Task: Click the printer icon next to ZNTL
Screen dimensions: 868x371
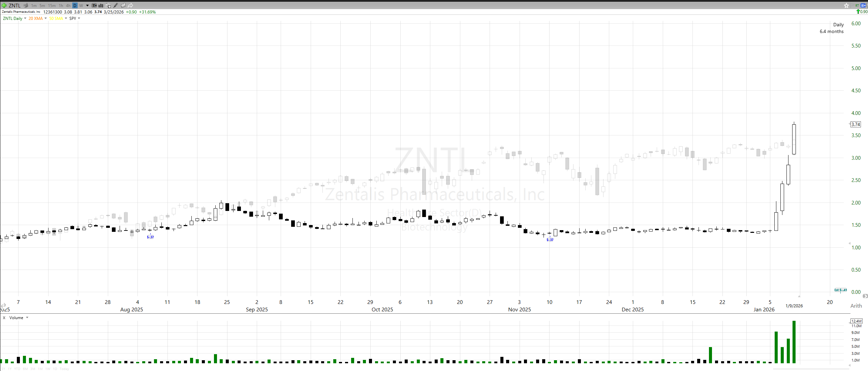Action: click(x=26, y=5)
